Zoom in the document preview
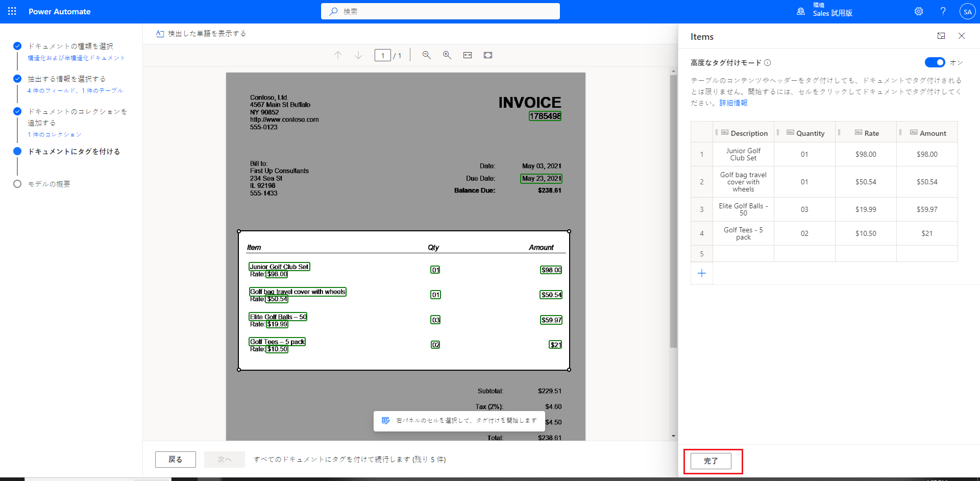 point(447,55)
